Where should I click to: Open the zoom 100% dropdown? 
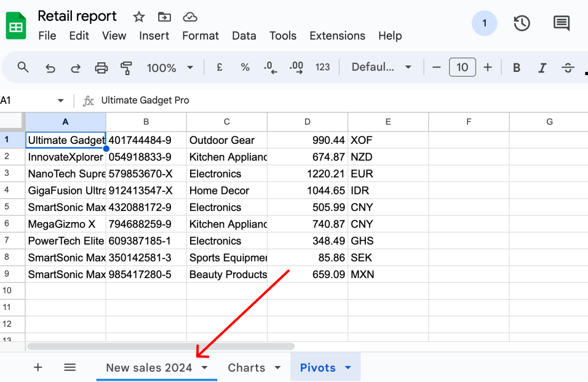pos(170,68)
